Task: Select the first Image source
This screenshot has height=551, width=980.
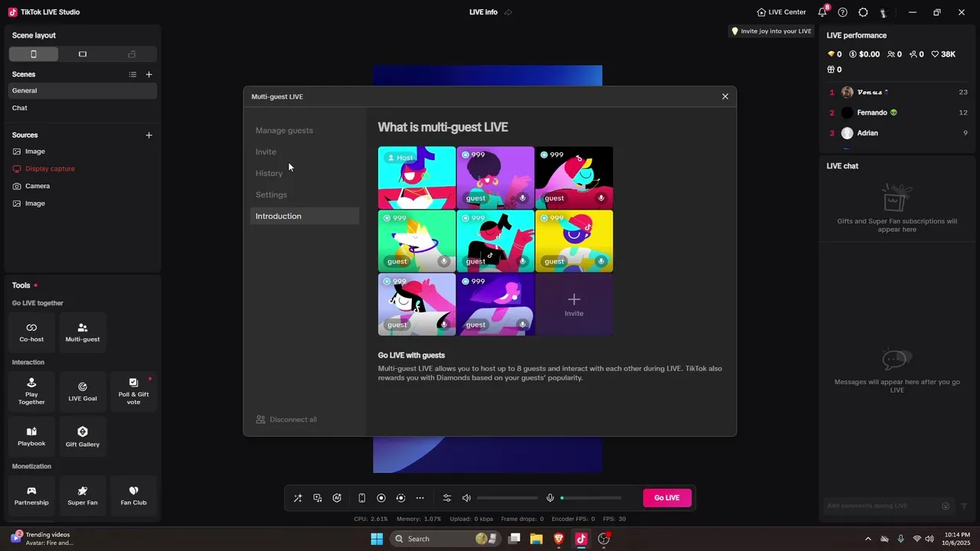Action: [83, 152]
